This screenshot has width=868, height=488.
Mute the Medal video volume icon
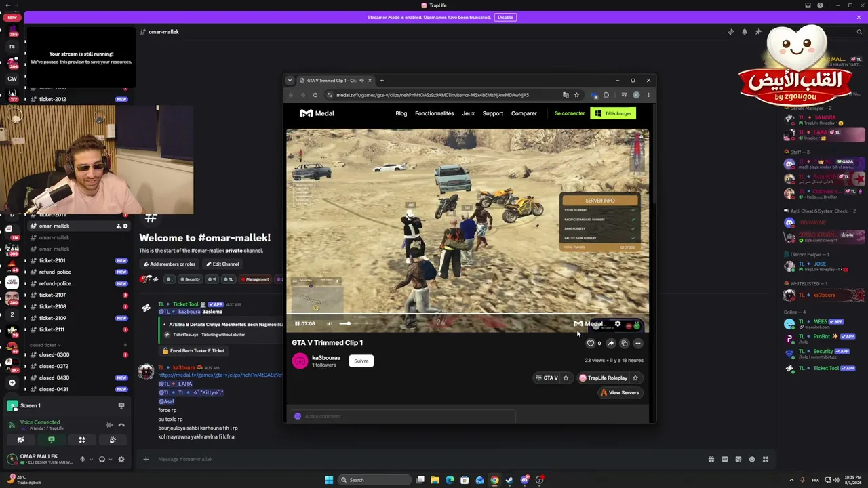tap(330, 323)
